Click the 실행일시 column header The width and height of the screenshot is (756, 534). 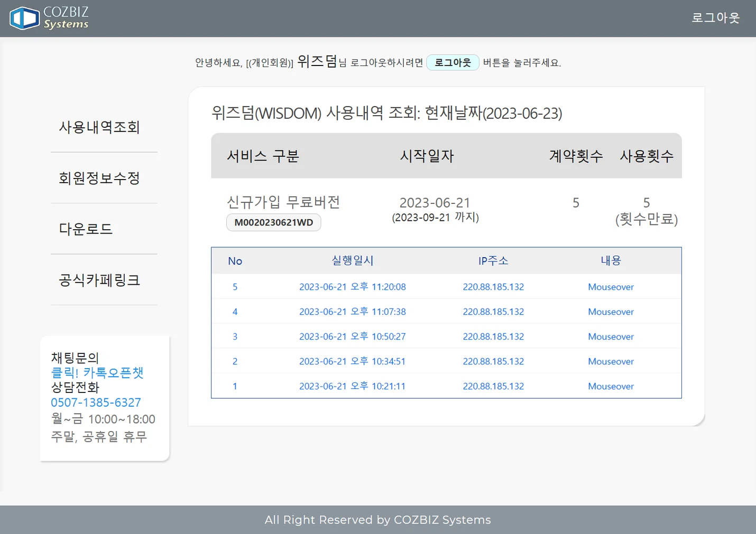[353, 260]
